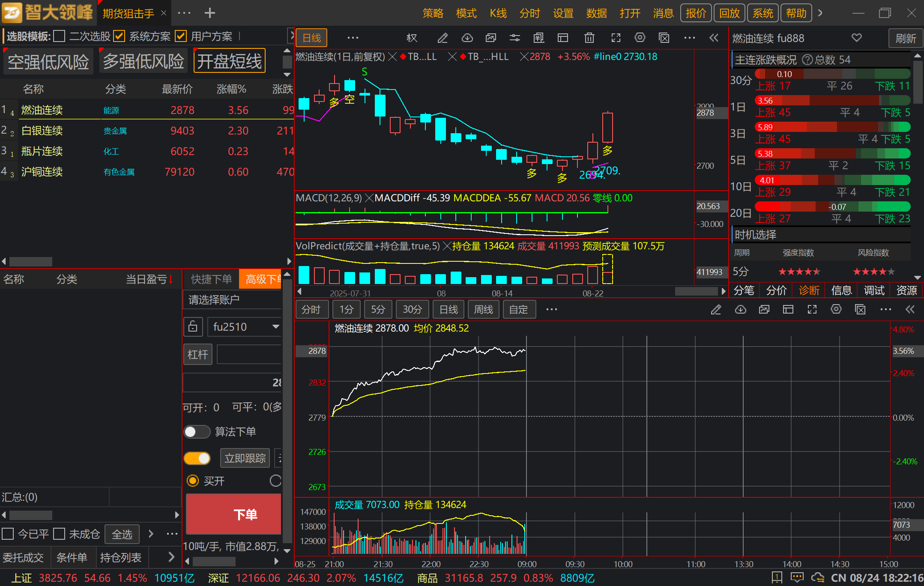Open the K线 menu
The width and height of the screenshot is (924, 586).
[x=498, y=13]
